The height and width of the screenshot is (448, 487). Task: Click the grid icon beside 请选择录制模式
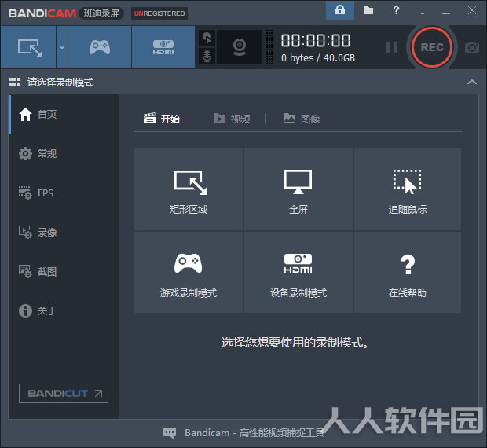click(x=15, y=82)
